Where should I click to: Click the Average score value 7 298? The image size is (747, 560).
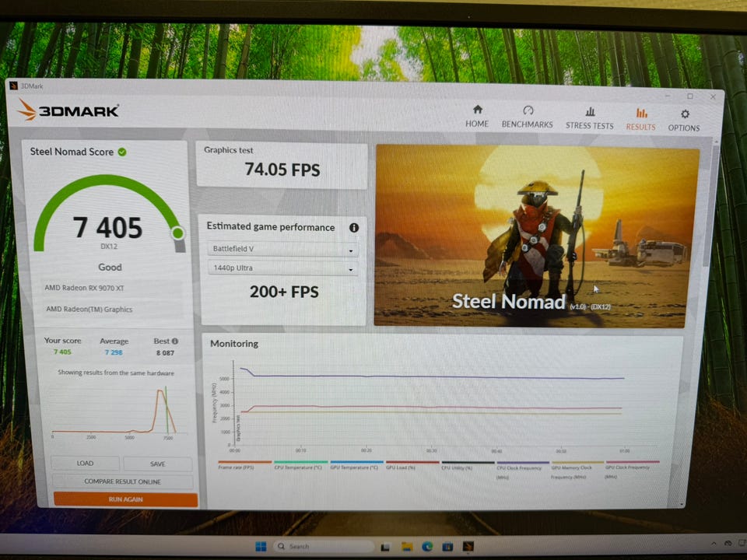click(114, 352)
